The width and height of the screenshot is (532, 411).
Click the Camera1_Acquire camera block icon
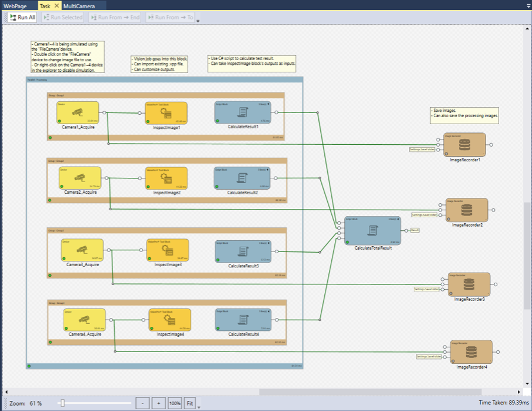[78, 112]
